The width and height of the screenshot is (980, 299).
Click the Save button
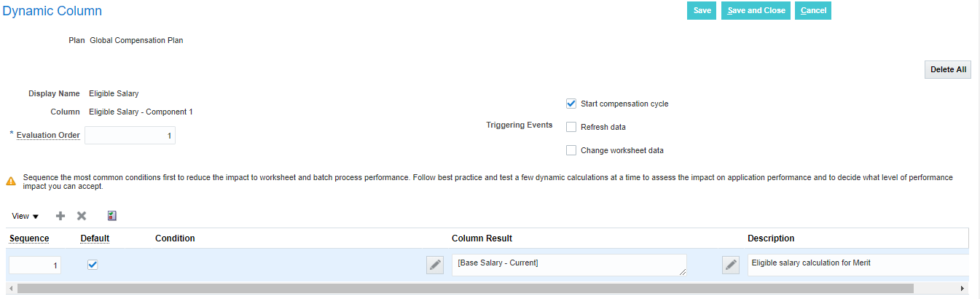(x=702, y=11)
